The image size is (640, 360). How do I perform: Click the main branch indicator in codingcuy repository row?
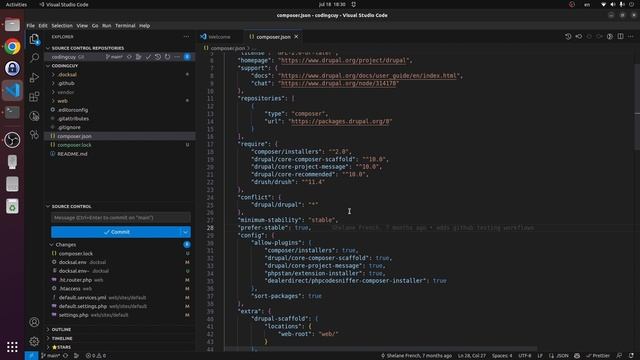click(x=114, y=57)
